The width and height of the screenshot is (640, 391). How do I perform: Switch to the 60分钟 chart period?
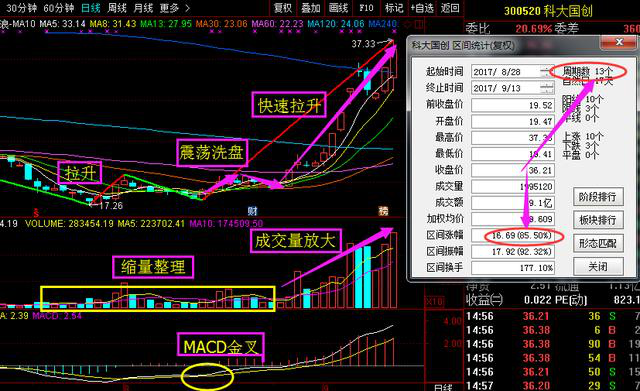pos(58,8)
